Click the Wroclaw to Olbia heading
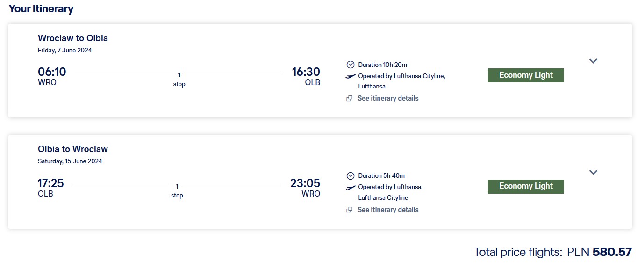This screenshot has height=270, width=644. 73,38
